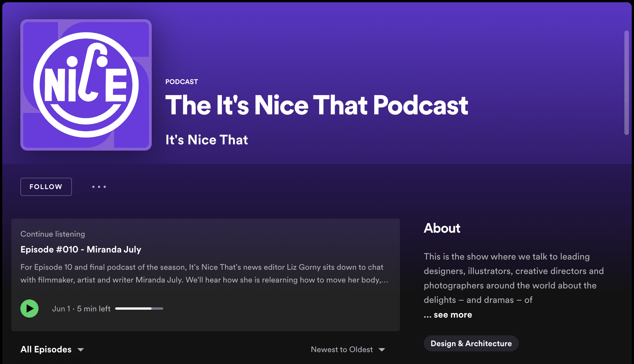Click the podcast title heading

pyautogui.click(x=316, y=105)
